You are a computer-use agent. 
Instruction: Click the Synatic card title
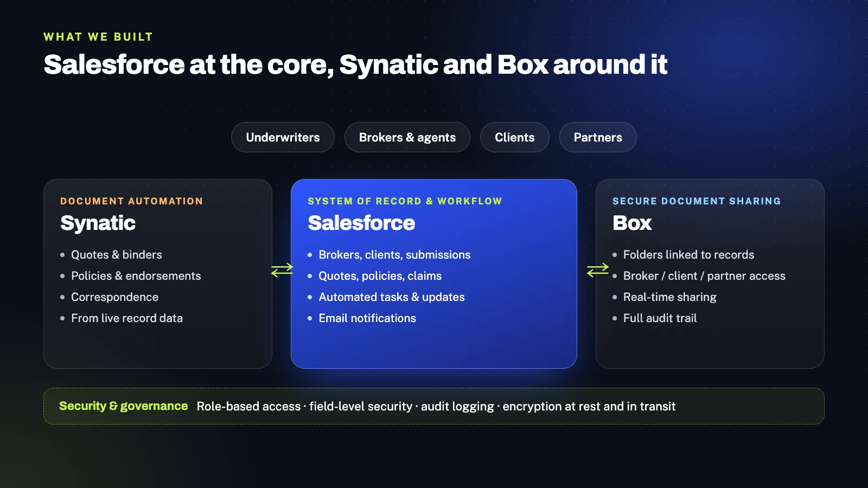coord(98,223)
